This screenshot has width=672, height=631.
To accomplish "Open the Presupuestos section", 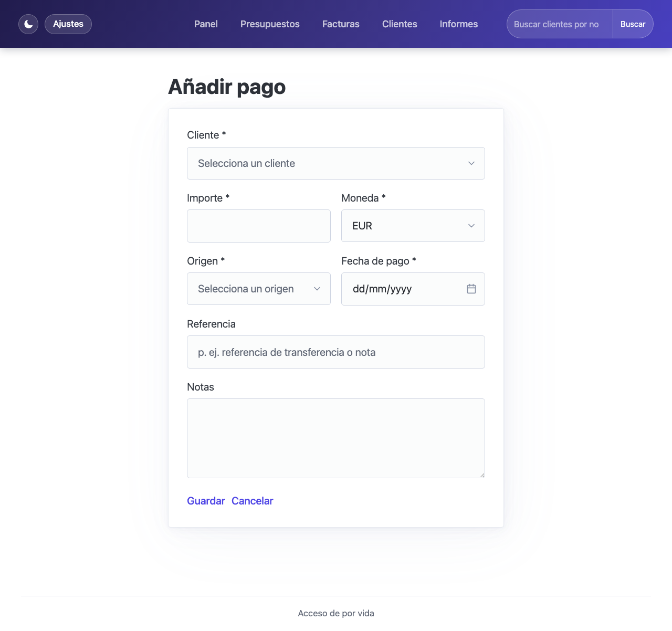I will click(x=270, y=24).
